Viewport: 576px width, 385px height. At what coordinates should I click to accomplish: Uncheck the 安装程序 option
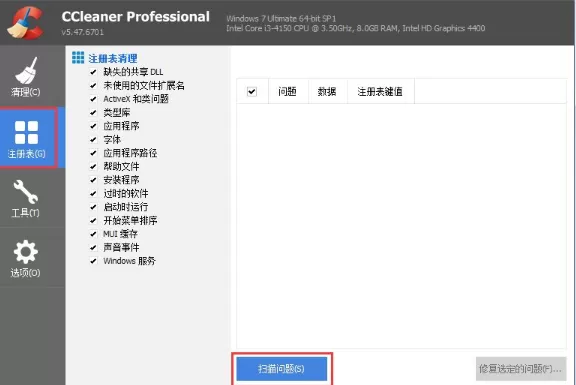click(93, 180)
